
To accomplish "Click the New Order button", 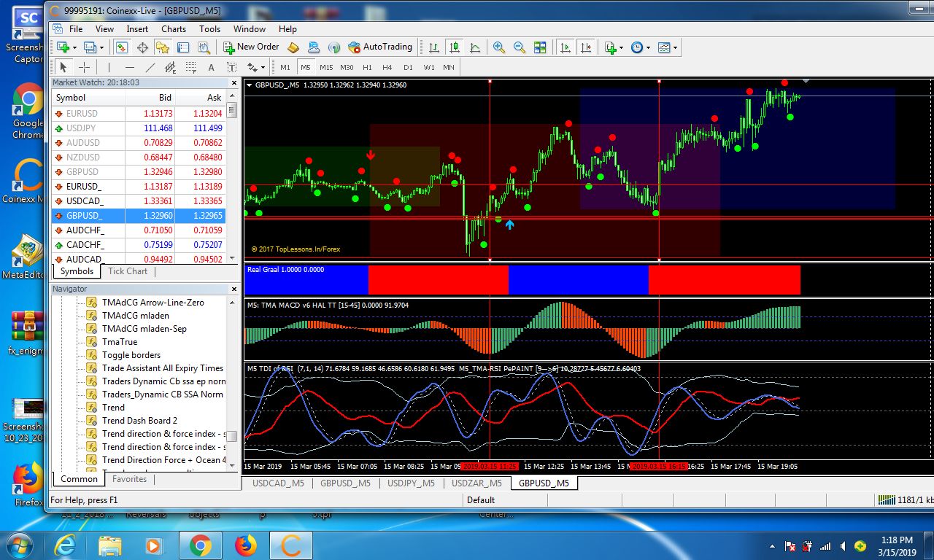I will click(251, 47).
